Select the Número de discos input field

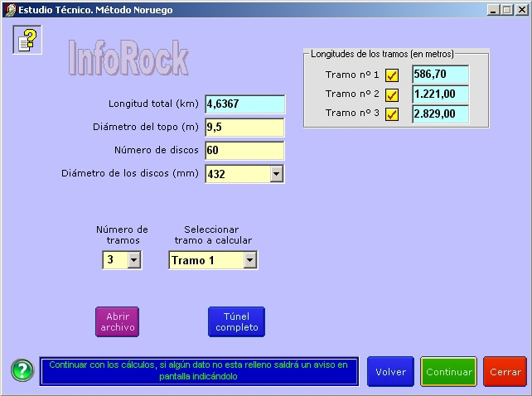[244, 151]
